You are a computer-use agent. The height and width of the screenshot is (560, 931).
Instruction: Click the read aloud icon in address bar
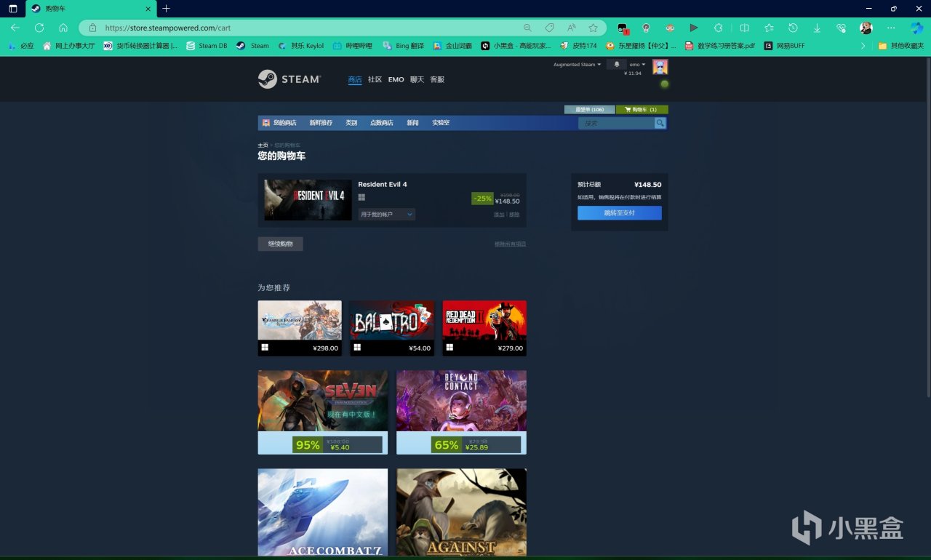tap(571, 28)
